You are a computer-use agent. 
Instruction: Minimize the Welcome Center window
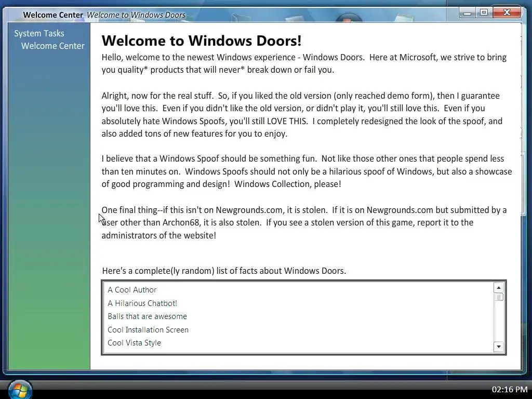click(467, 13)
